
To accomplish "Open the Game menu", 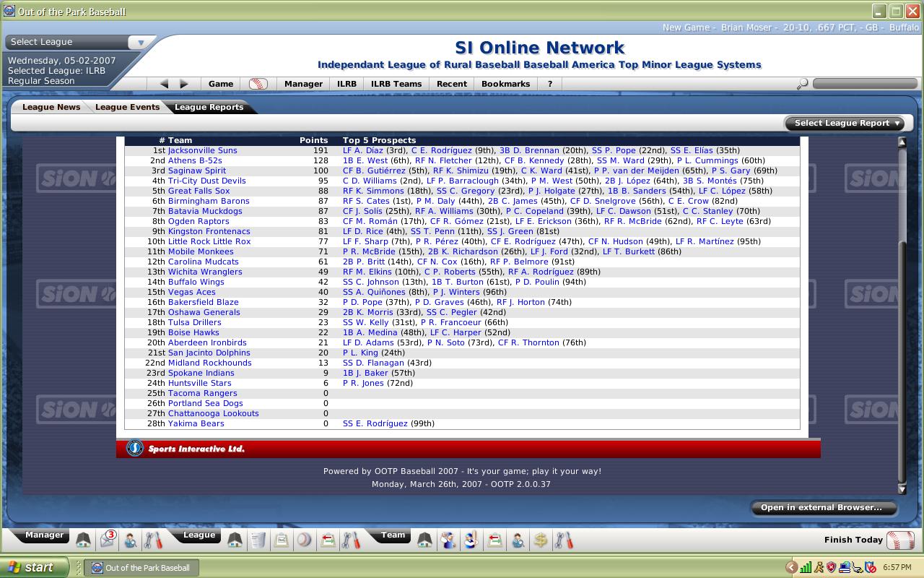I will (x=221, y=84).
